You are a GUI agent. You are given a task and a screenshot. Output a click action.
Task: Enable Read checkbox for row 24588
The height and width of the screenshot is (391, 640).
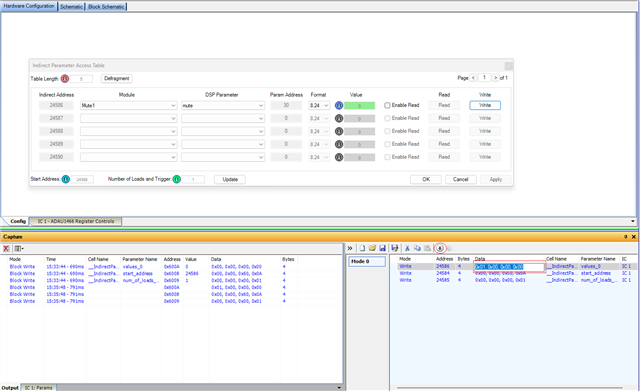pos(387,131)
